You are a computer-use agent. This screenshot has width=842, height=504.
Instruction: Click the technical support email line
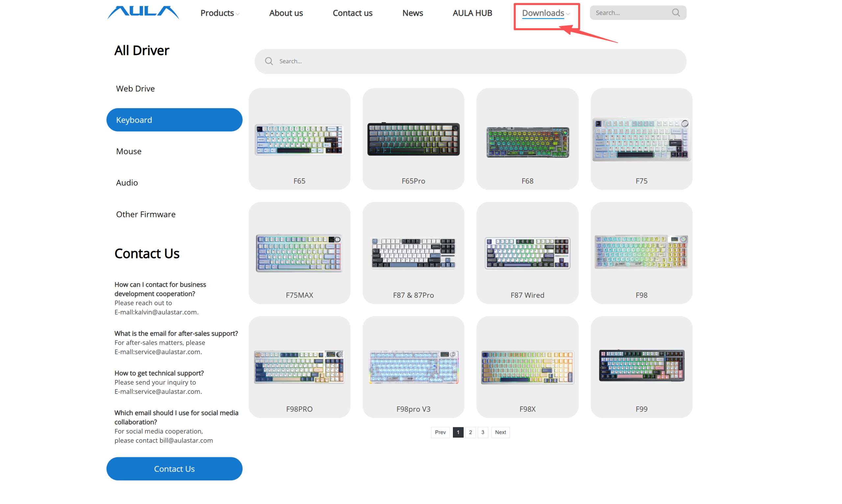pyautogui.click(x=158, y=391)
